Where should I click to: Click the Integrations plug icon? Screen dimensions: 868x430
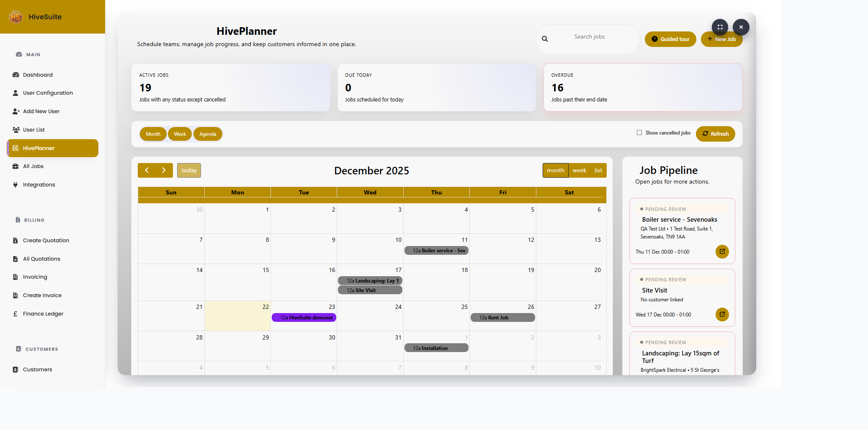click(x=15, y=185)
